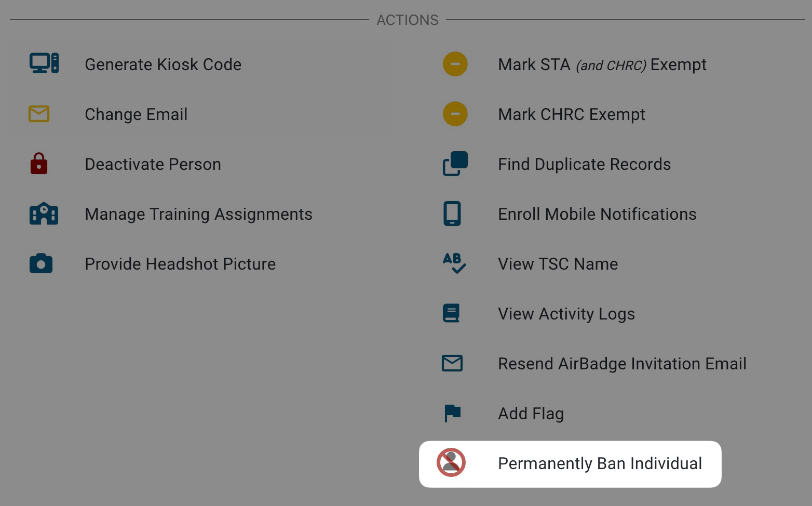Viewport: 812px width, 506px height.
Task: Click the duplicate records overlapping squares icon
Action: [455, 164]
